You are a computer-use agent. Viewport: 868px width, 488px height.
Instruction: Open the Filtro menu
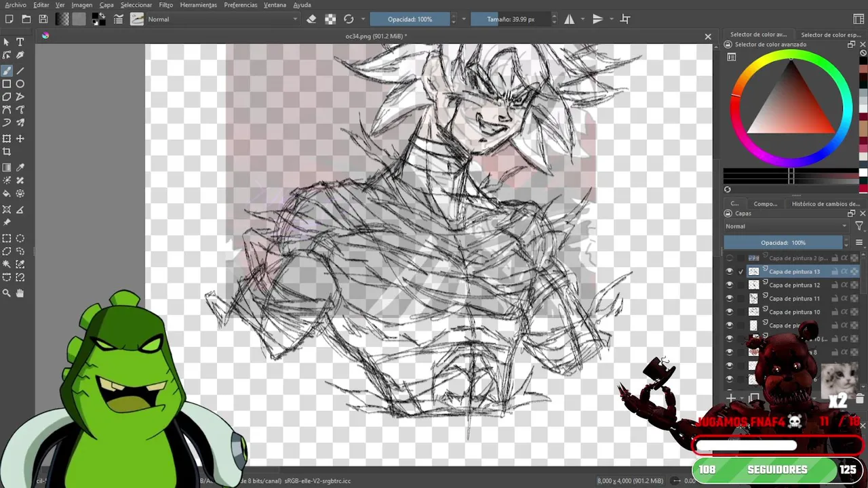pyautogui.click(x=166, y=5)
